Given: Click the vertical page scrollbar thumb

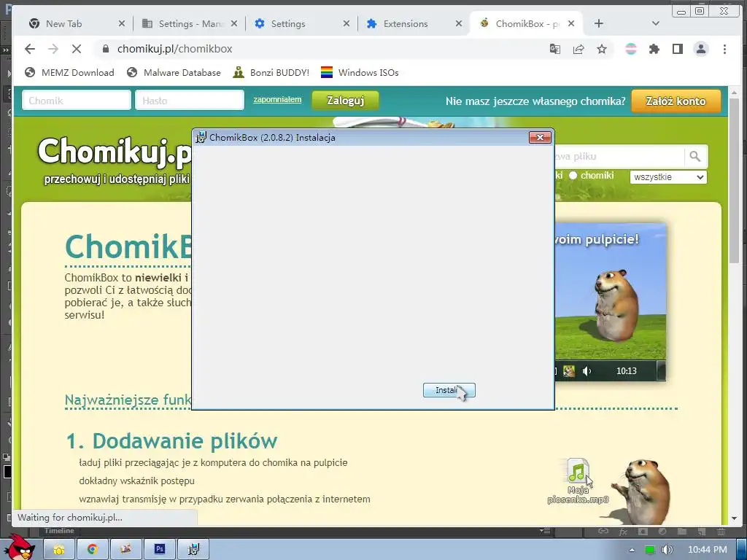Looking at the screenshot, I should click(734, 181).
